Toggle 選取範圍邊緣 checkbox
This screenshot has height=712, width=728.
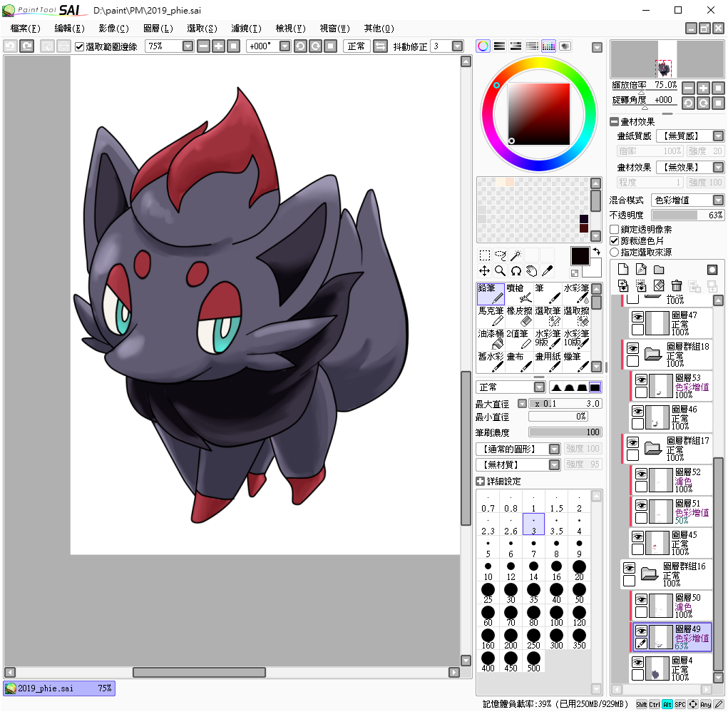79,46
